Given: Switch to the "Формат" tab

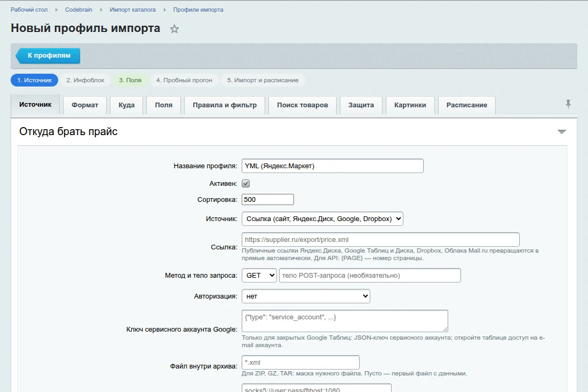Looking at the screenshot, I should click(x=85, y=105).
